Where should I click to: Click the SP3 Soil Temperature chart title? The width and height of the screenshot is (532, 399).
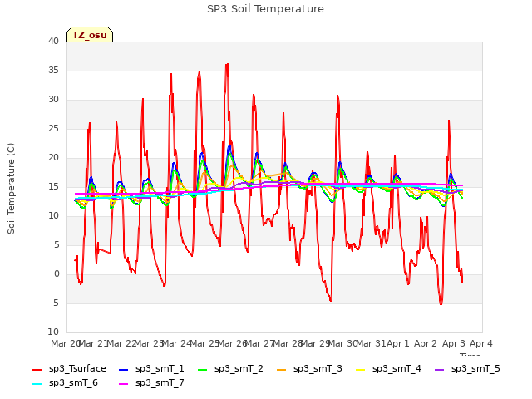[265, 9]
